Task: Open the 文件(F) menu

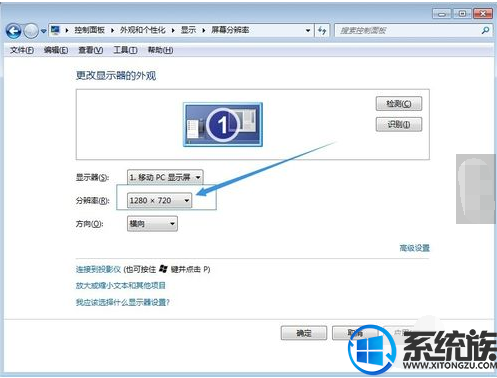Action: tap(22, 50)
